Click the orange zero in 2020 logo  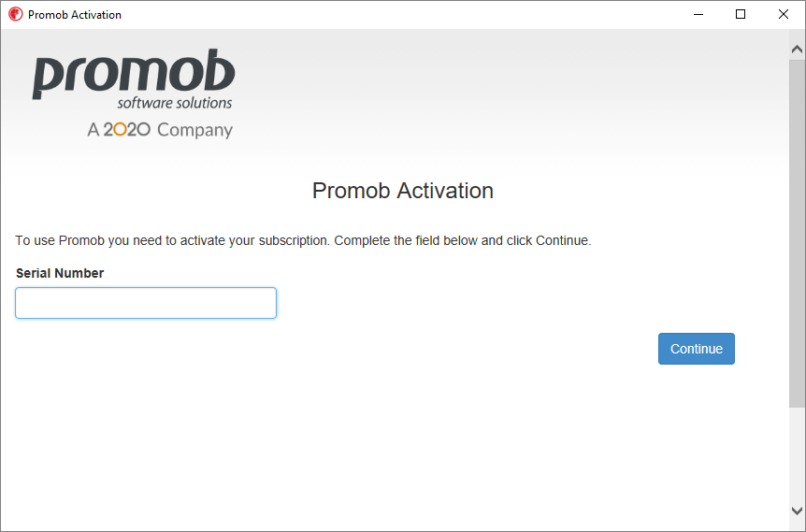tap(120, 129)
